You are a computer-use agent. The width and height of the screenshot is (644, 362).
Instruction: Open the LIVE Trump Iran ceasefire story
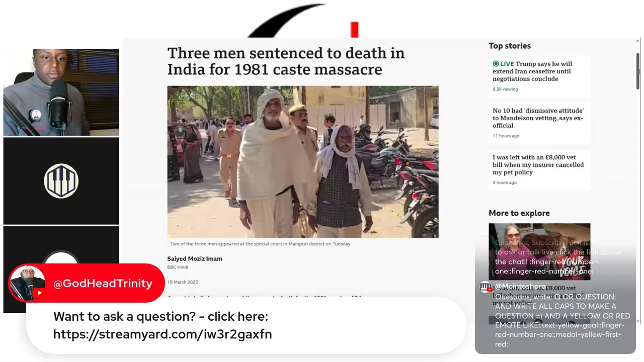tap(539, 77)
